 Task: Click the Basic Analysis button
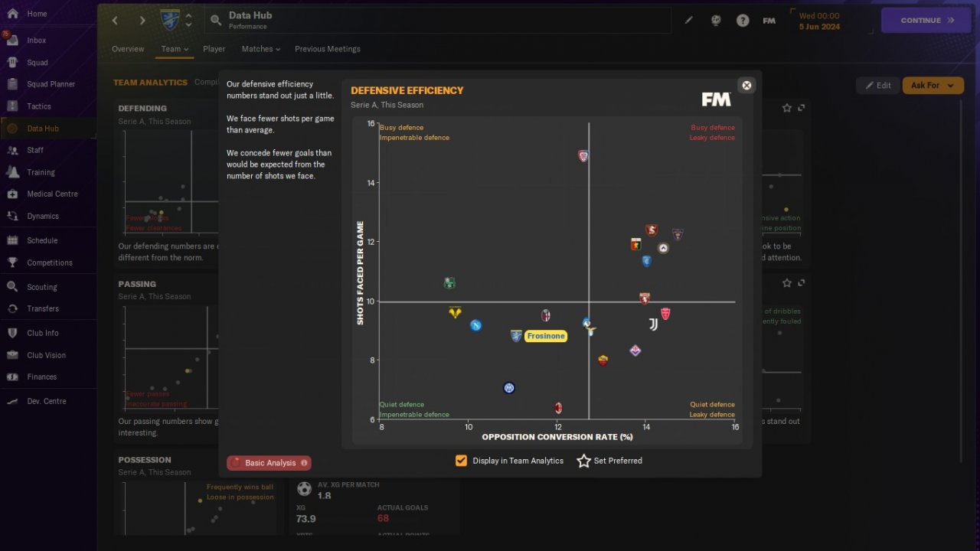coord(269,463)
